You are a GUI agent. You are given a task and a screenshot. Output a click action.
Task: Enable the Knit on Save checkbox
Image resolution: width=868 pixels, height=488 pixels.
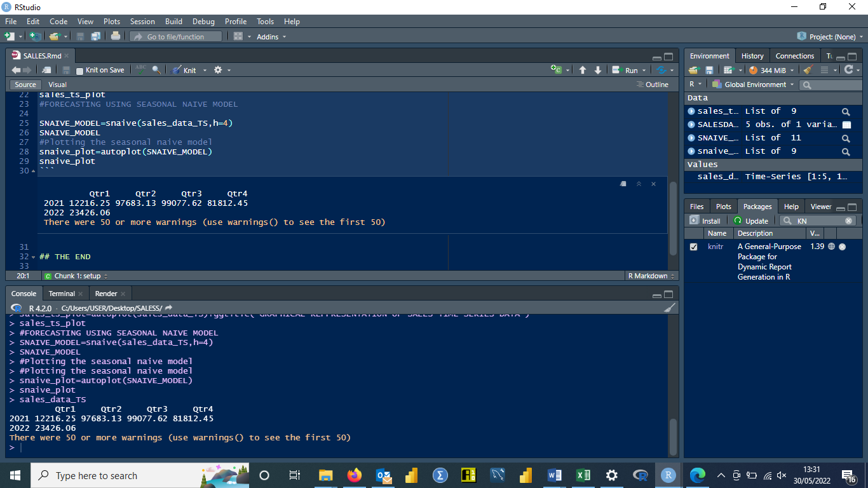[80, 71]
